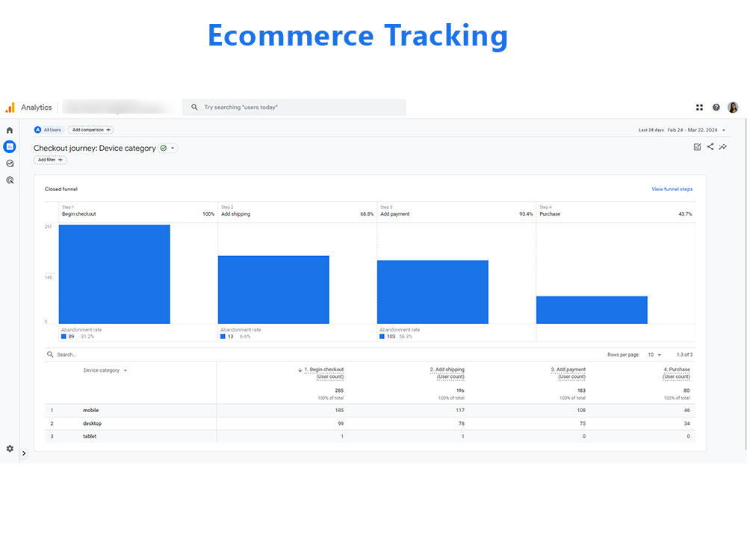Select the All Users segment chip

48,130
